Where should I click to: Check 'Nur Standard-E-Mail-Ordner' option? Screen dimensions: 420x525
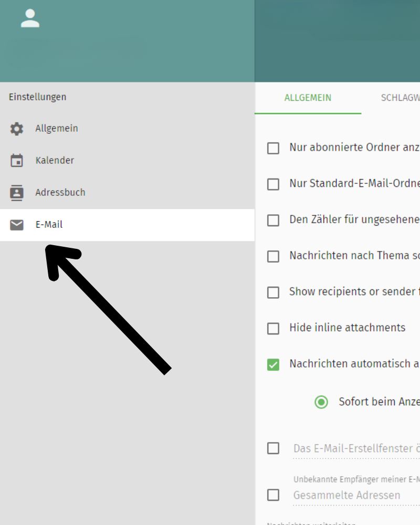(x=273, y=184)
